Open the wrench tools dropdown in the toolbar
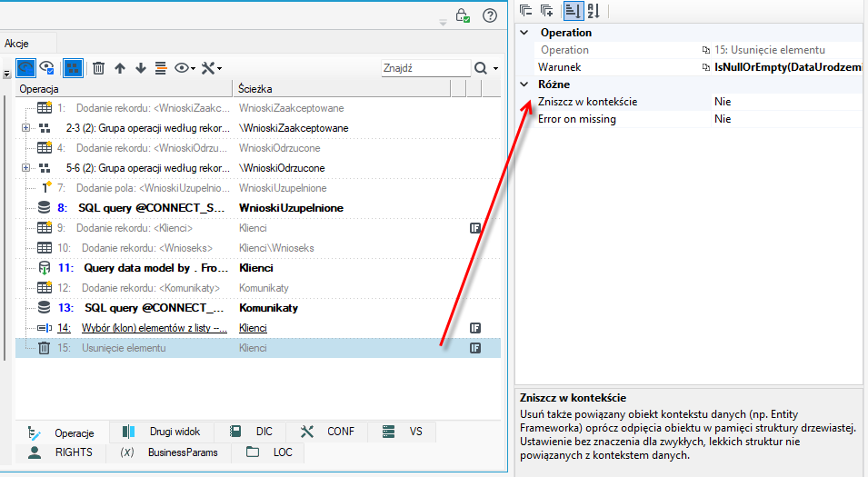The height and width of the screenshot is (477, 868). point(211,68)
